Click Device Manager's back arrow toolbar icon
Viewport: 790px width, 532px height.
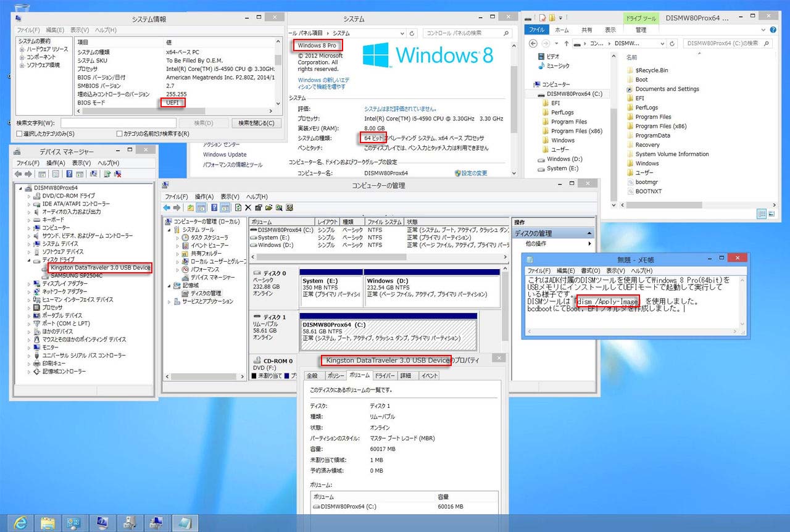(x=19, y=174)
